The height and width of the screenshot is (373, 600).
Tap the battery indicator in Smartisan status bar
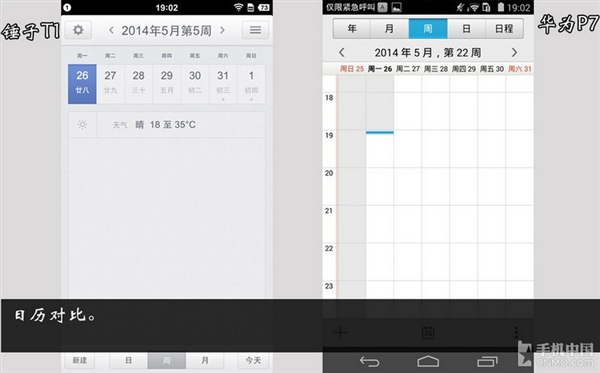coord(264,7)
